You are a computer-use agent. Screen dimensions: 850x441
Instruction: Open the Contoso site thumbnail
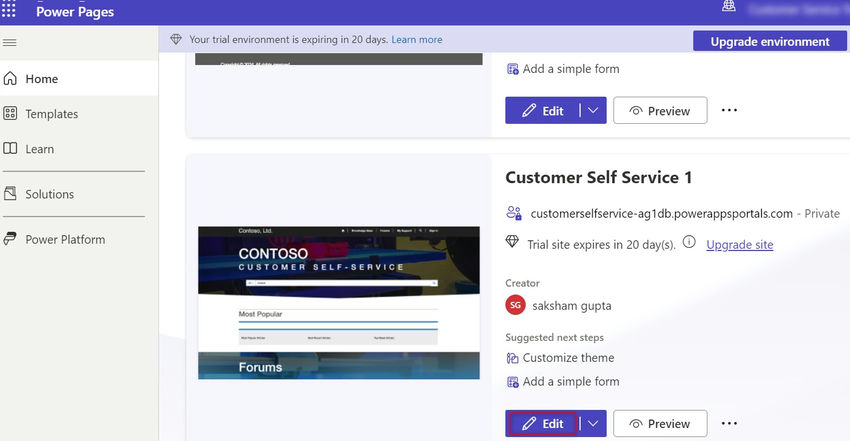[339, 303]
